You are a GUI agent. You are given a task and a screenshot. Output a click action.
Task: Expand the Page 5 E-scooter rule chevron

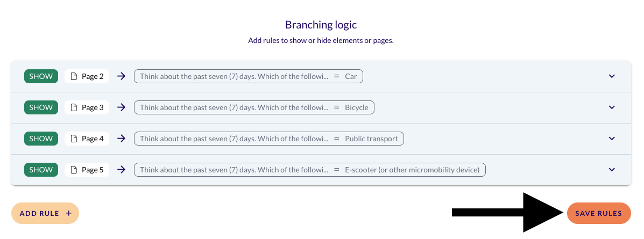[x=611, y=170]
